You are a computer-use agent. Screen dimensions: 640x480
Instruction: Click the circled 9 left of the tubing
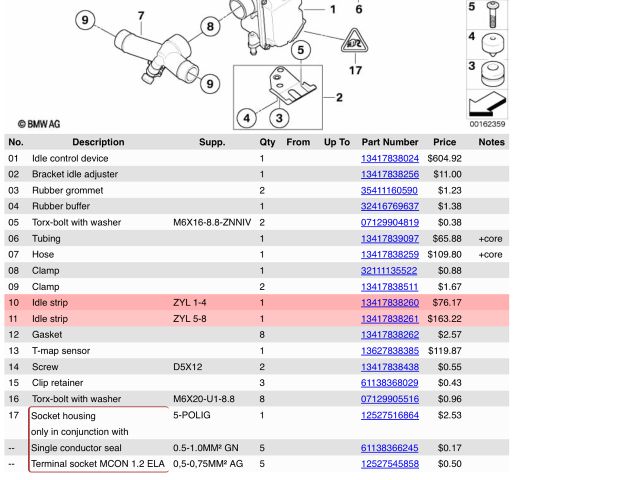click(x=86, y=20)
